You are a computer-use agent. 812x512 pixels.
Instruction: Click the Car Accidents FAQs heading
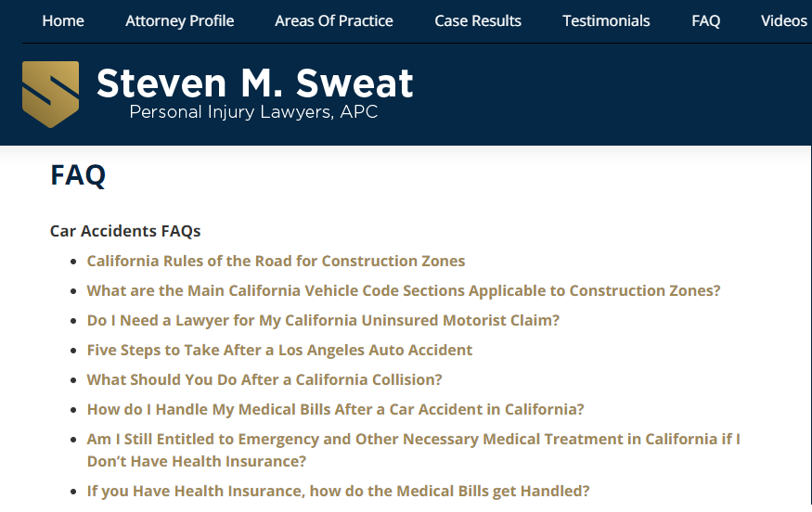point(125,231)
